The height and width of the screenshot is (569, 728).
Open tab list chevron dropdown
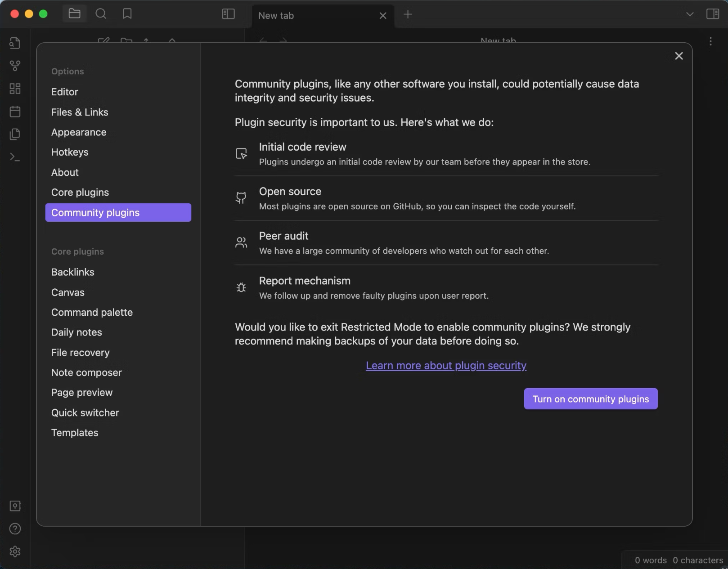[x=690, y=14]
